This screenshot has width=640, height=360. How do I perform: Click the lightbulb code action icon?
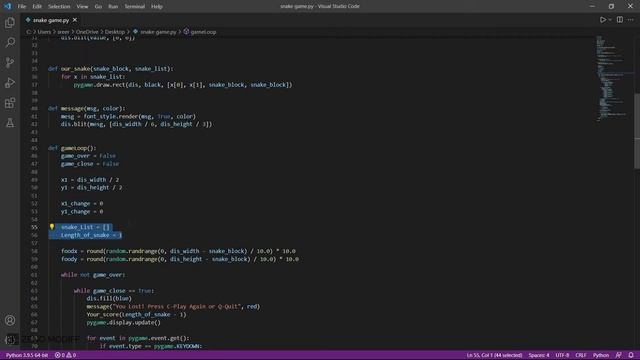(52, 227)
